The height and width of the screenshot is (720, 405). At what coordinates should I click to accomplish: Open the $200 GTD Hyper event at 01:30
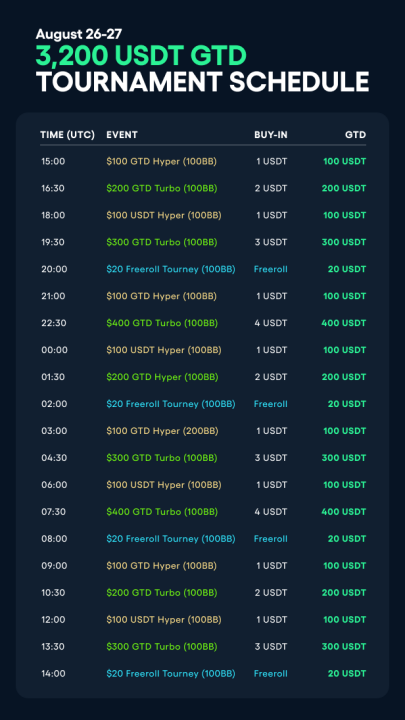coord(162,377)
